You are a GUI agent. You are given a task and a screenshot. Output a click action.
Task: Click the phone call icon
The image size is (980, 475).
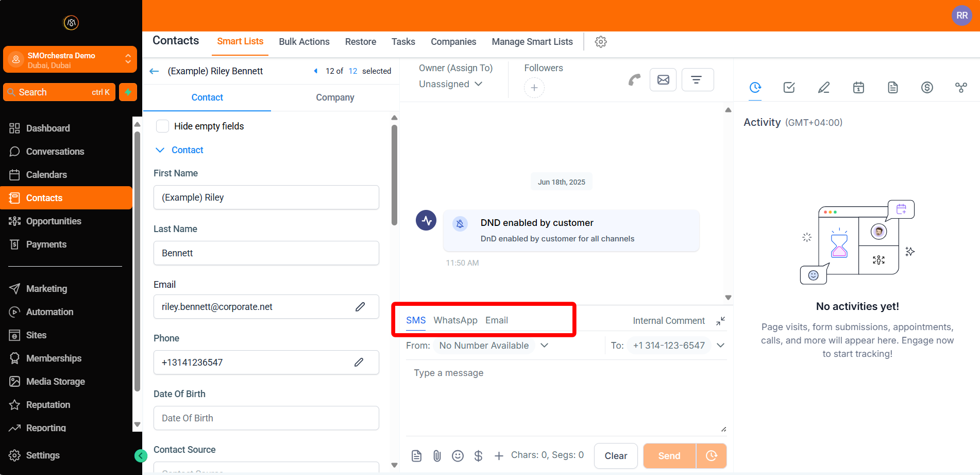[634, 80]
